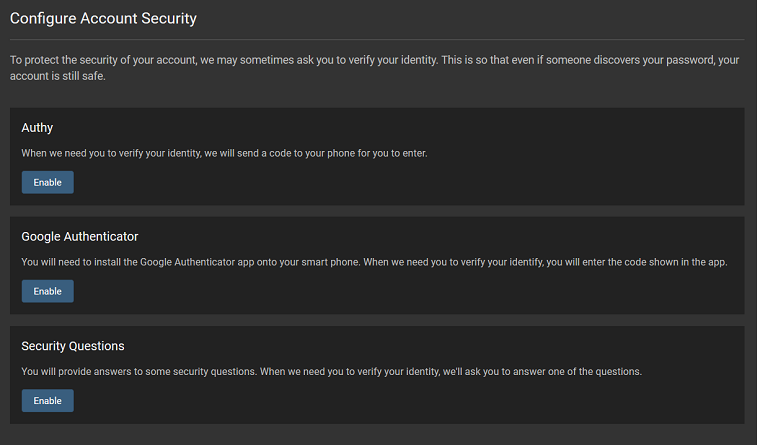This screenshot has height=445, width=757.
Task: Click empty space right of Security Questions' Enable button
Action: coord(400,400)
